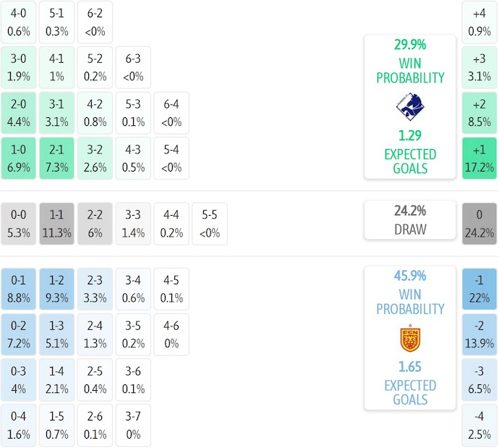This screenshot has width=499, height=448.
Task: Select the 0-1 score cell
Action: (19, 289)
